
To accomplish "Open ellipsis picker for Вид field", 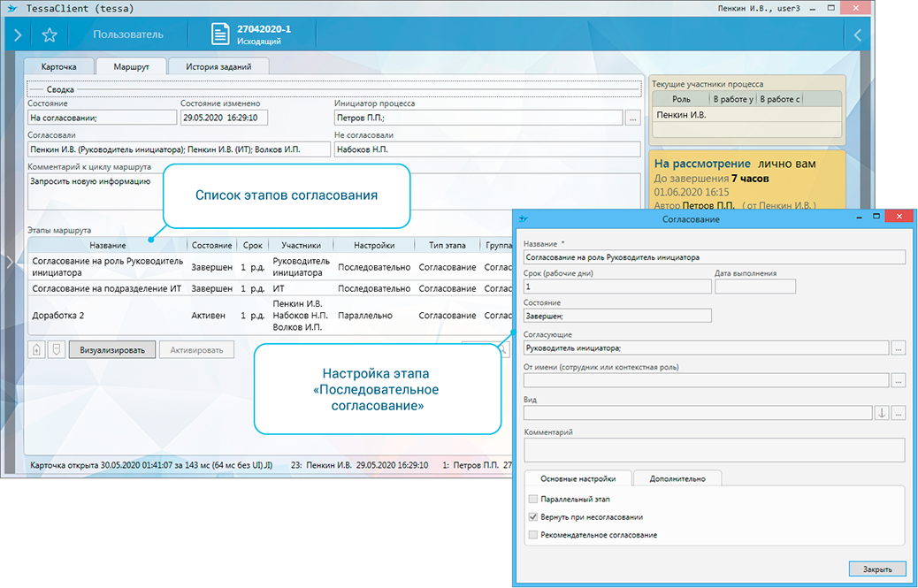I will [x=899, y=413].
